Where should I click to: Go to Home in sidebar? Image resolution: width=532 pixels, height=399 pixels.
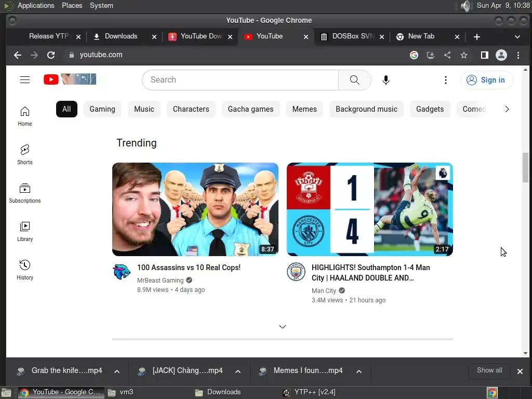click(25, 116)
